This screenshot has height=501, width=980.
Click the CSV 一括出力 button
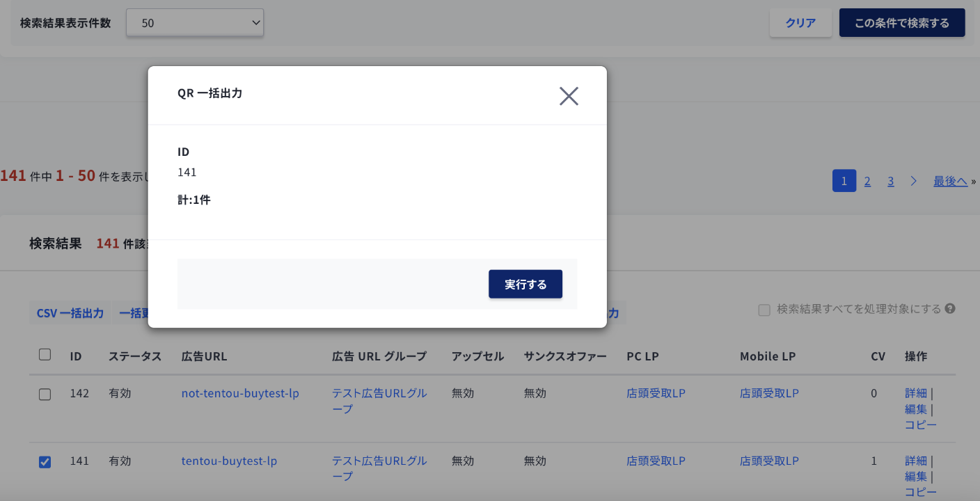(x=70, y=313)
